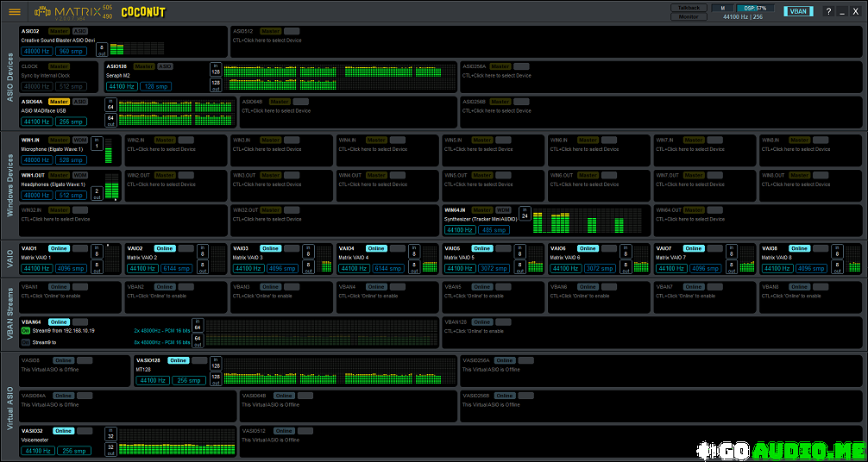Image resolution: width=868 pixels, height=462 pixels.
Task: Click the ASIO type tag on ASIO128
Action: point(165,66)
